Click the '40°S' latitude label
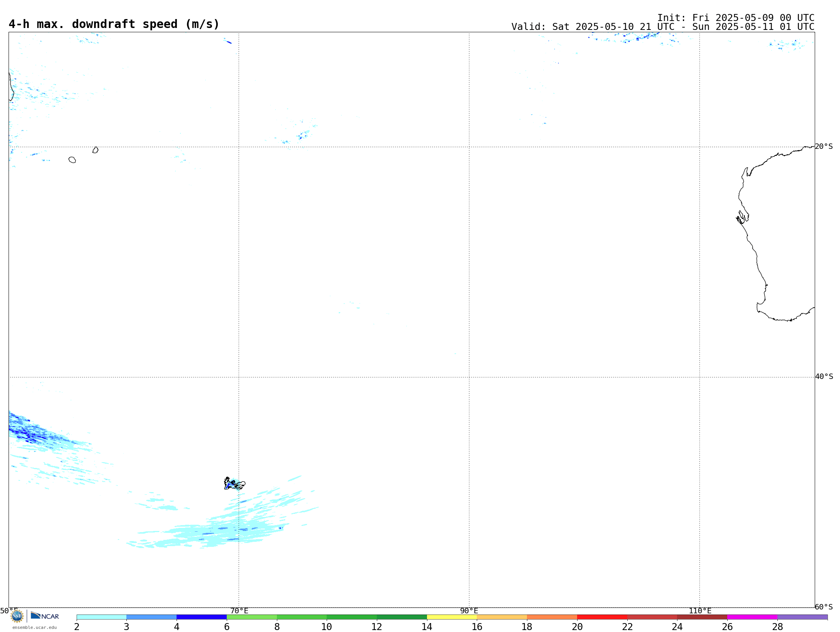840x632 pixels. (824, 377)
